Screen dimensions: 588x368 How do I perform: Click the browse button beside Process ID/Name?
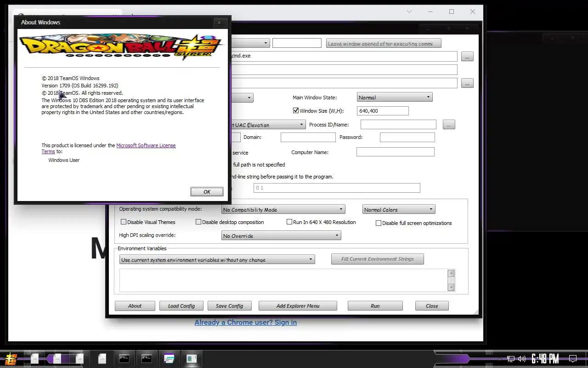tap(449, 125)
